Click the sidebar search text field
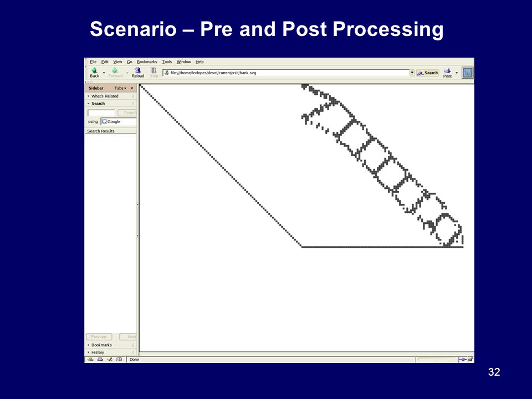The width and height of the screenshot is (532, 399). point(101,112)
